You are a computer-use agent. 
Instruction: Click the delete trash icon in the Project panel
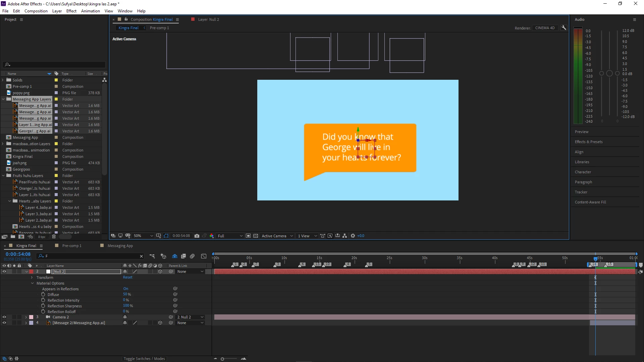54,237
